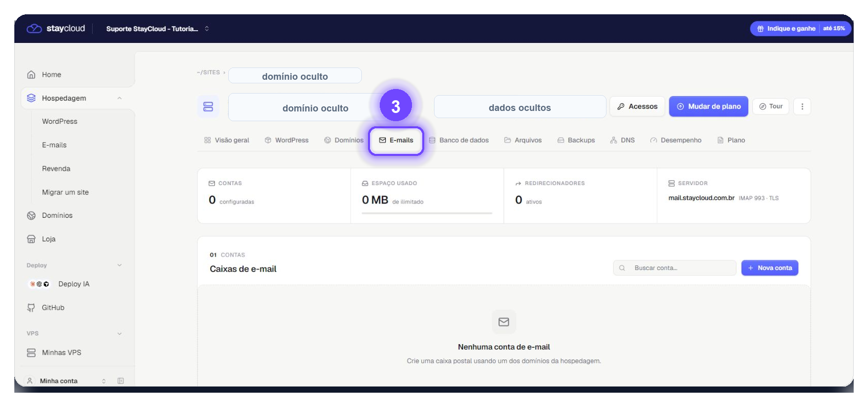Screen dimensions: 868x407
Task: Click the Acessos button
Action: click(x=637, y=106)
